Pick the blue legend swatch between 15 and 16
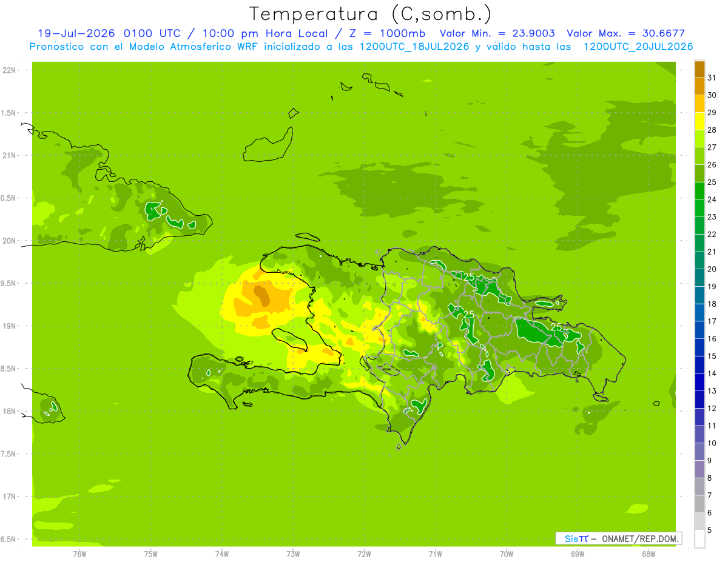Viewport: 728px width, 562px height. (699, 347)
